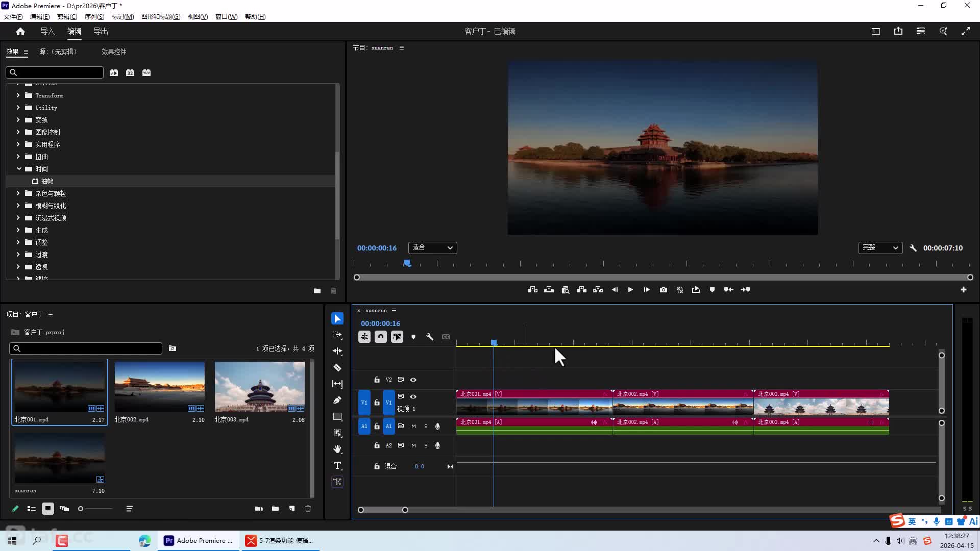Screen dimensions: 980x551
Task: Select the Selection tool arrow
Action: 337,319
